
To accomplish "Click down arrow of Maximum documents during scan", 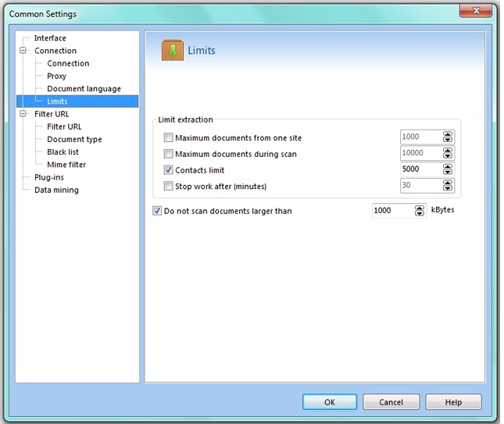I will [448, 156].
